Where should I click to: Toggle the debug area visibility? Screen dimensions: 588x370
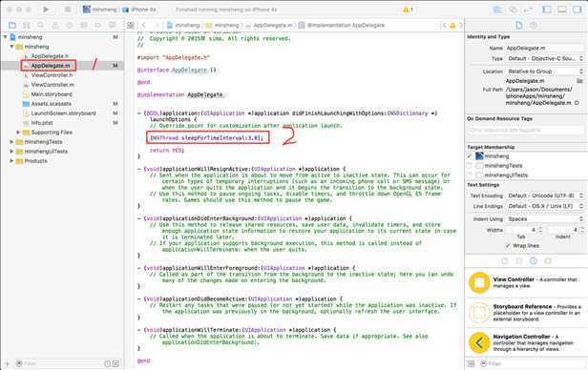pos(562,10)
